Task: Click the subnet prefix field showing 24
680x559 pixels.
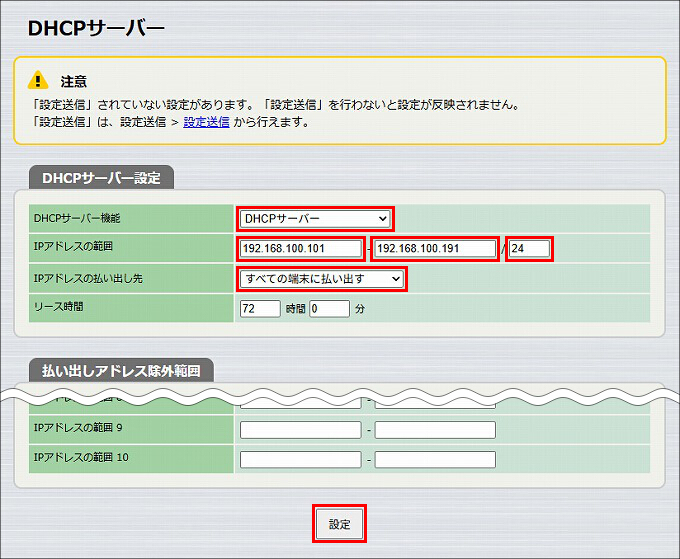Action: (529, 248)
